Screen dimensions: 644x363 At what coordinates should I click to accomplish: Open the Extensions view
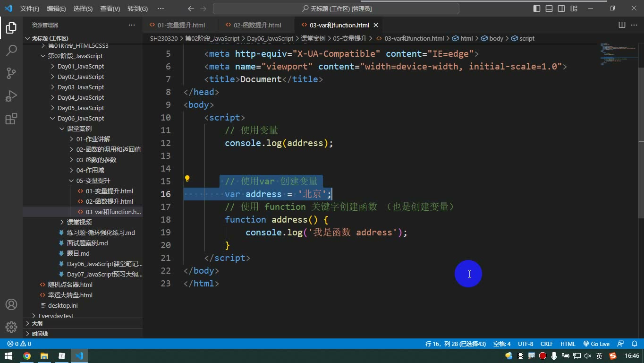click(x=11, y=119)
